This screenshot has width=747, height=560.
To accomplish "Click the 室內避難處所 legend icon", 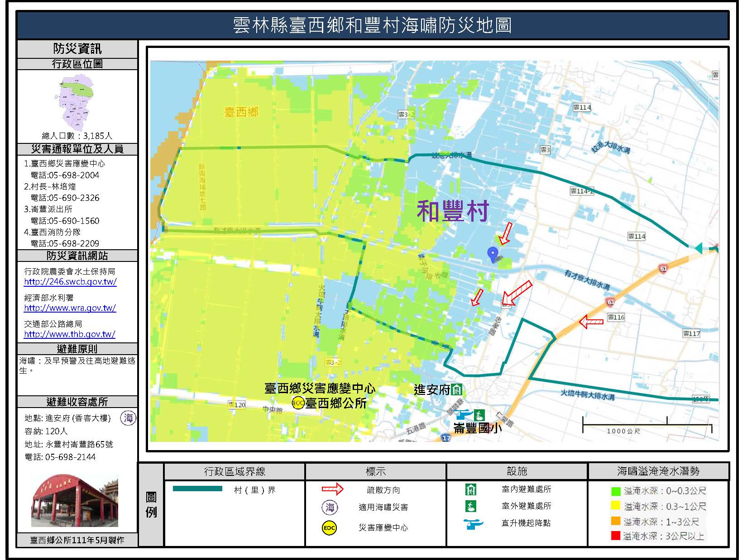I will [471, 489].
